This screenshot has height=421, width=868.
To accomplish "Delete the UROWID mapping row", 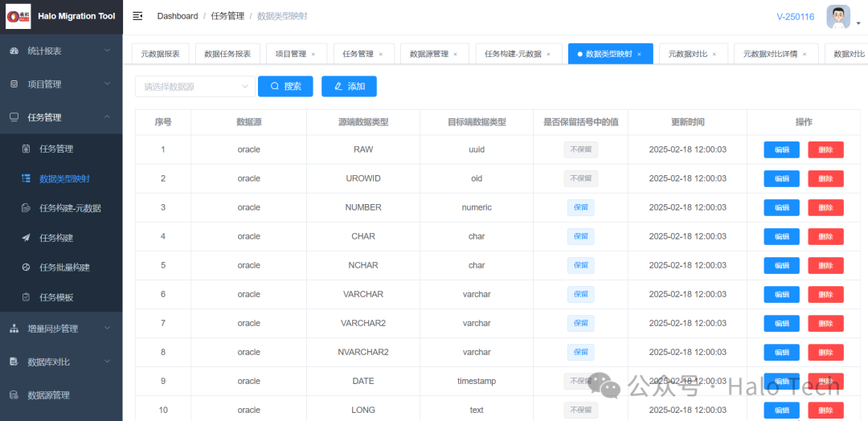I will 826,178.
